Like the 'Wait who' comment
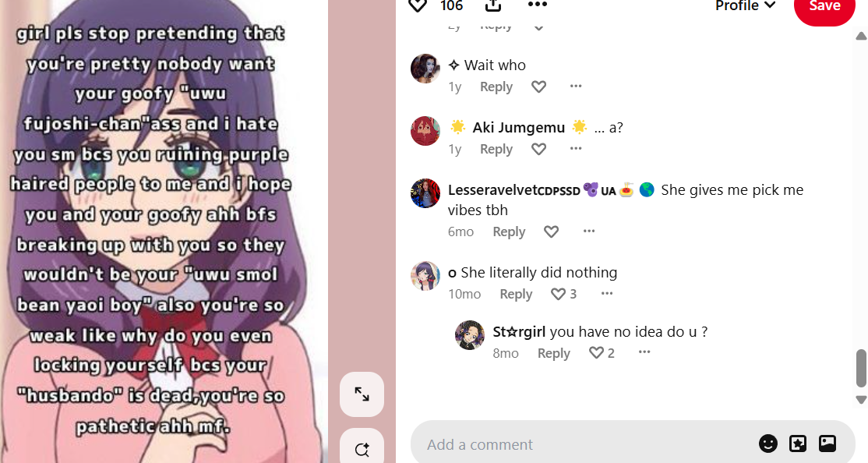This screenshot has width=868, height=463. [538, 87]
